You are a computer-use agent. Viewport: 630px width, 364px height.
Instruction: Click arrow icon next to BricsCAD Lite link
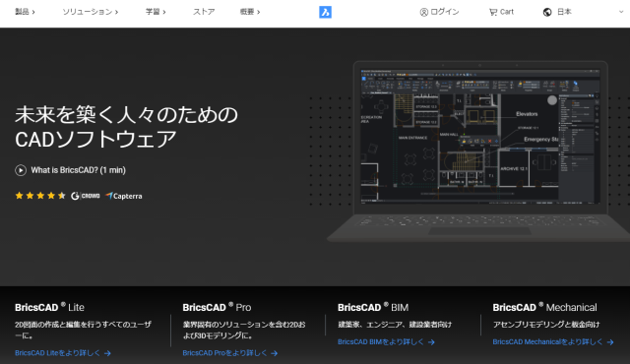(x=107, y=353)
